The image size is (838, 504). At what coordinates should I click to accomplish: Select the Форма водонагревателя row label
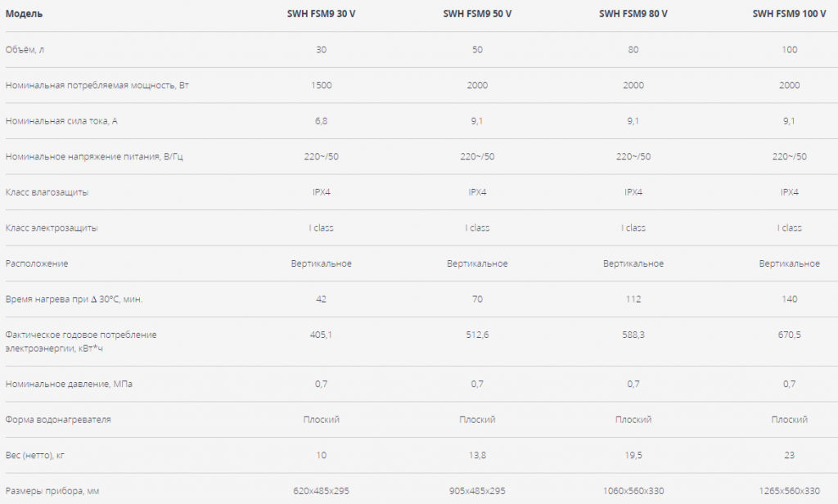(58, 420)
